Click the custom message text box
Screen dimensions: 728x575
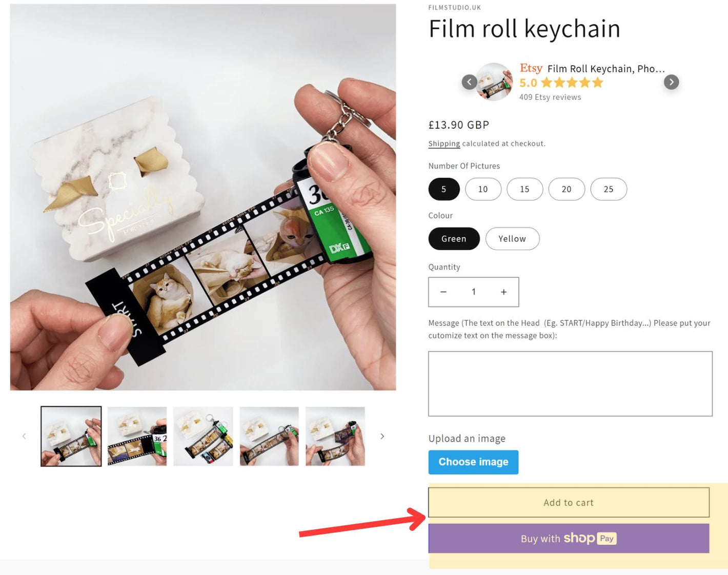[570, 384]
